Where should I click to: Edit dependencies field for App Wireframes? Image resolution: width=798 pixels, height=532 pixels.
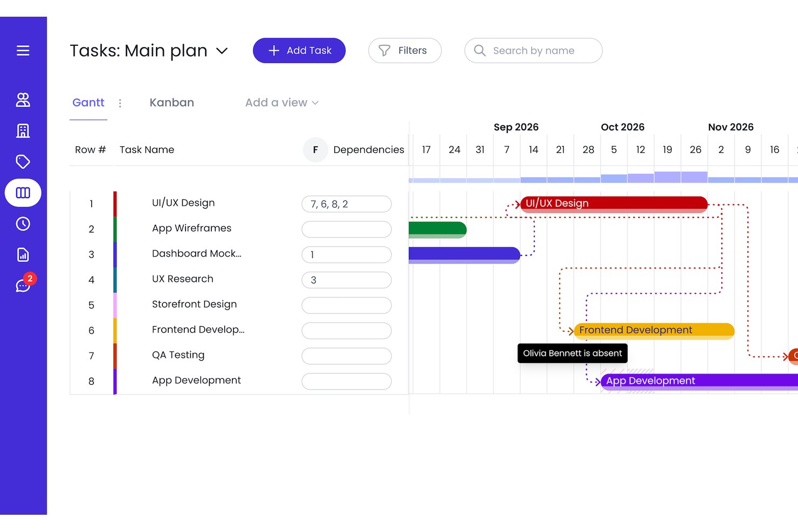tap(347, 230)
